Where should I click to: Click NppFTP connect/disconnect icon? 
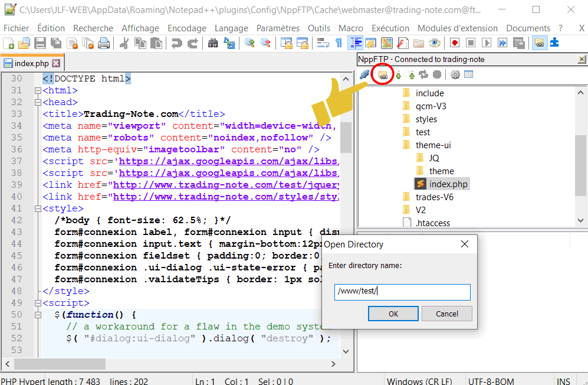click(x=364, y=75)
